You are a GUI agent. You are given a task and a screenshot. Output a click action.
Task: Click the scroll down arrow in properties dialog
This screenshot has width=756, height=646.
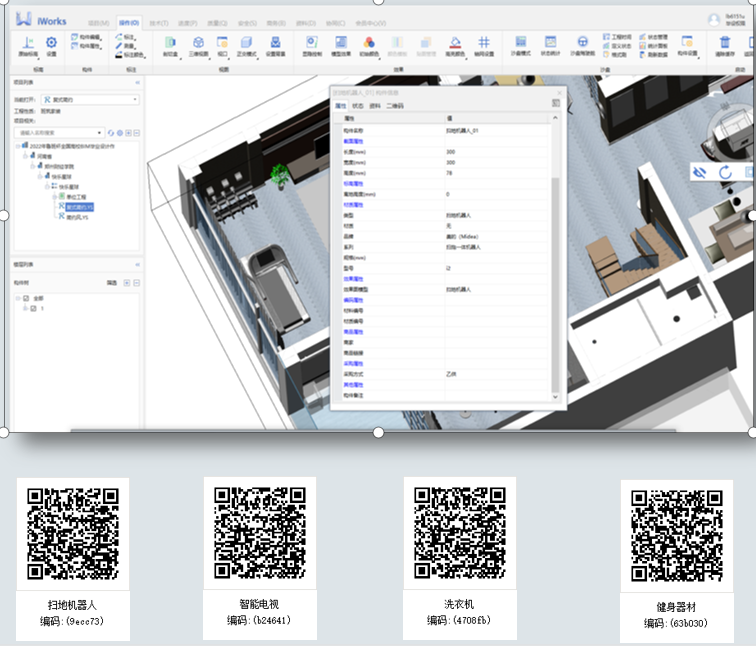555,397
